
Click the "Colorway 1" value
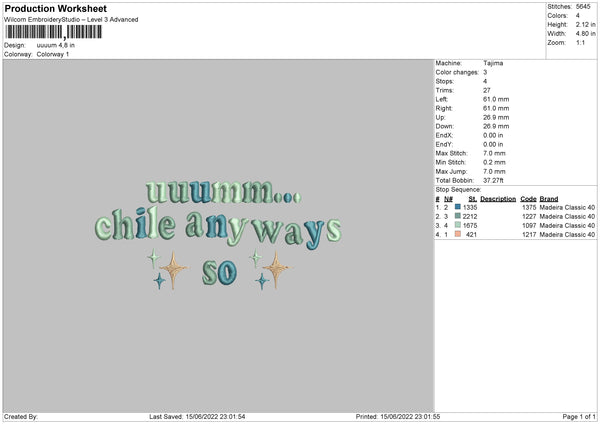coord(53,54)
